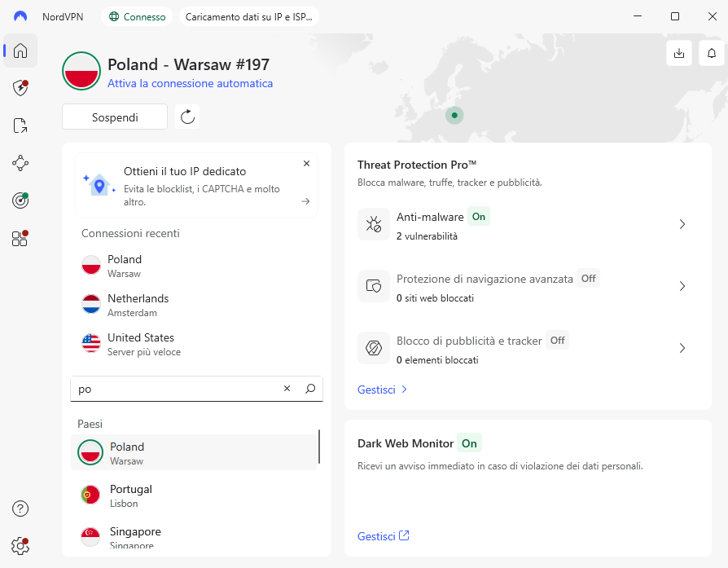
Task: Click the ad and tracker blocker icon
Action: [374, 348]
